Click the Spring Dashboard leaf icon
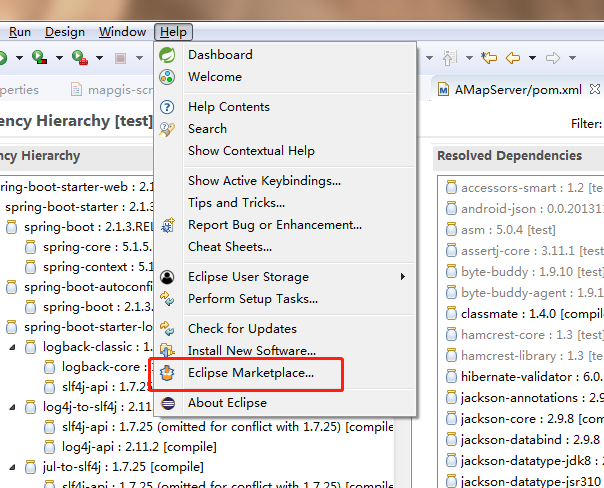The width and height of the screenshot is (604, 488). click(x=167, y=55)
